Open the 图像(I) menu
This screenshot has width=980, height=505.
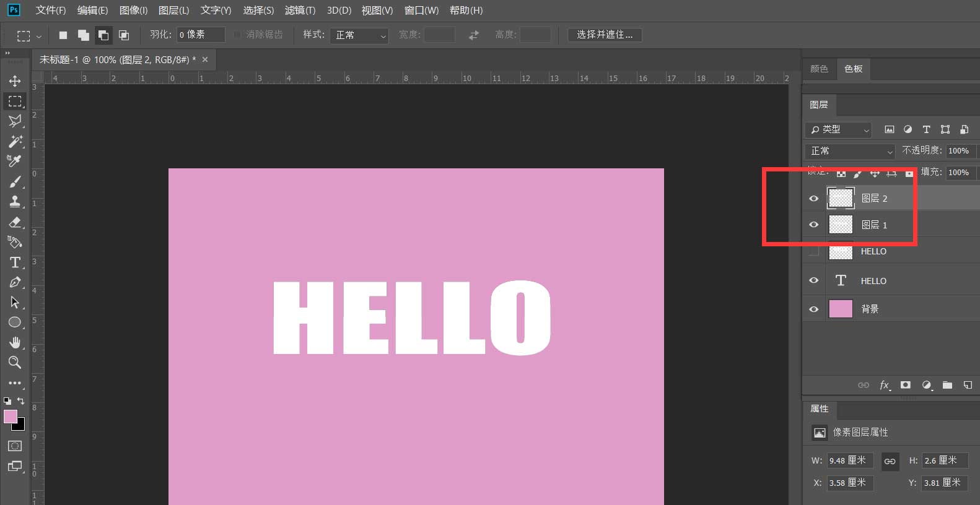point(133,10)
